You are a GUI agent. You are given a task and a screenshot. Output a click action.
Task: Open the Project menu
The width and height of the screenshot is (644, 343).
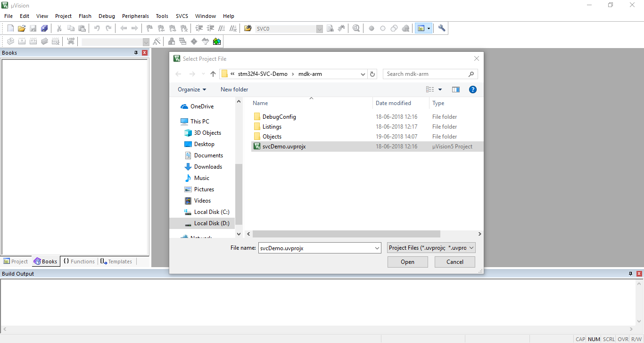(63, 16)
